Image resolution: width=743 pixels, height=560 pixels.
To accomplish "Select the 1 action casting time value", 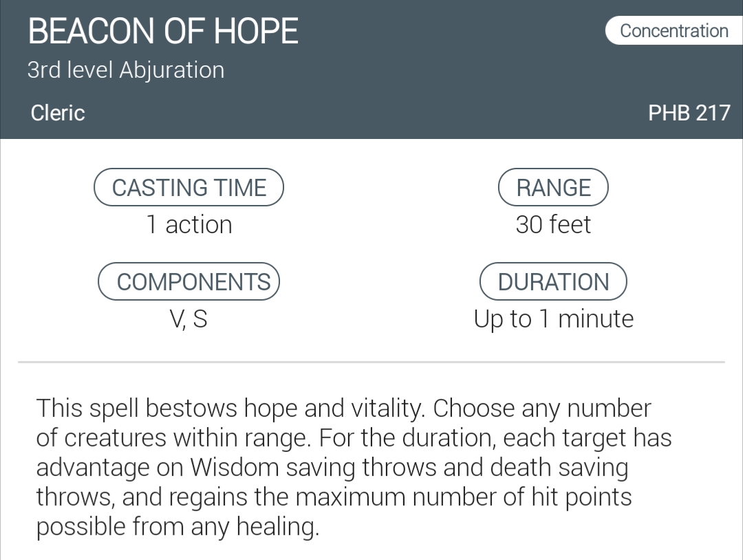I will point(189,225).
